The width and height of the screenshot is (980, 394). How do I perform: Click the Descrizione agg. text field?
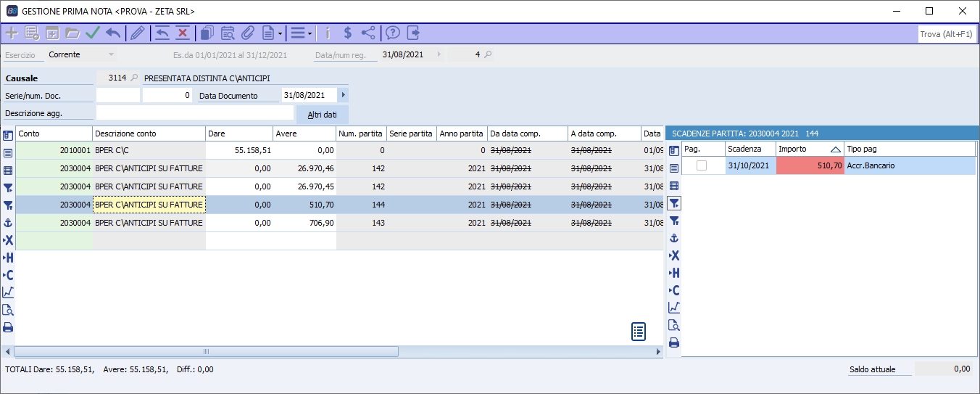pos(194,113)
